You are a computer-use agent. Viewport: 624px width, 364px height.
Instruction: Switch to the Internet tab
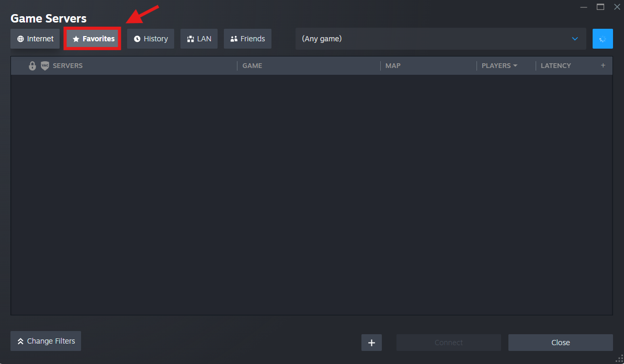pyautogui.click(x=35, y=39)
